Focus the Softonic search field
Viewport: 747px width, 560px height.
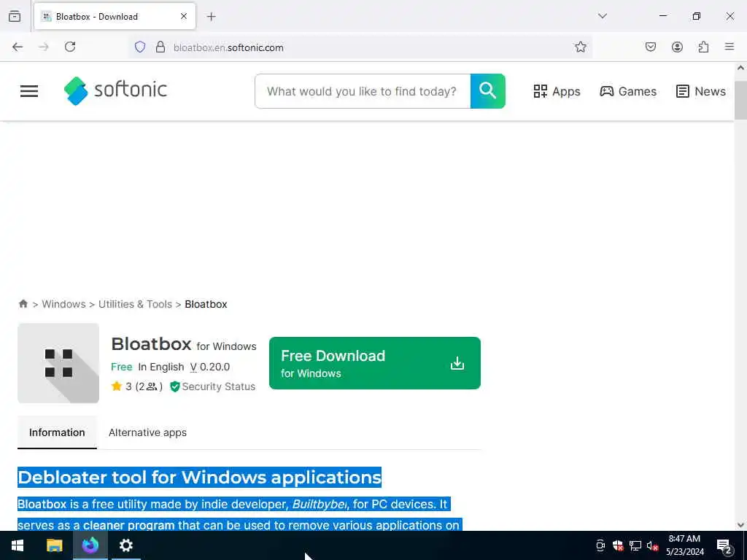tap(363, 91)
